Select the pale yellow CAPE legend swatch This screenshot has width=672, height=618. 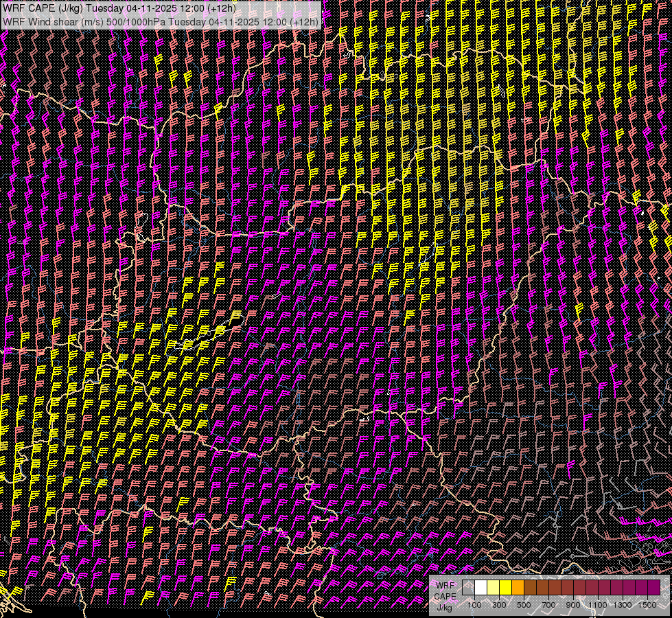tap(493, 588)
